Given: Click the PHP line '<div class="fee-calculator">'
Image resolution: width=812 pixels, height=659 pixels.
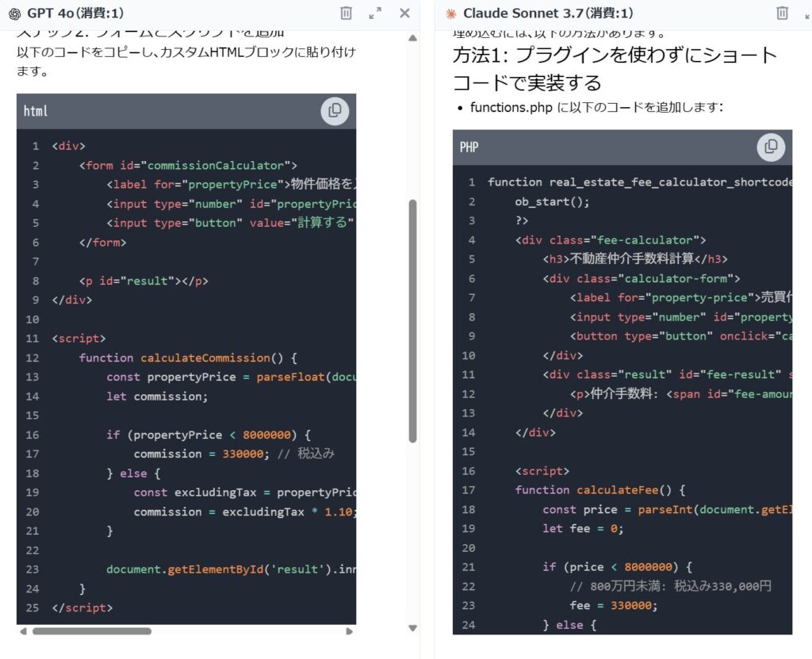Looking at the screenshot, I should [x=611, y=239].
